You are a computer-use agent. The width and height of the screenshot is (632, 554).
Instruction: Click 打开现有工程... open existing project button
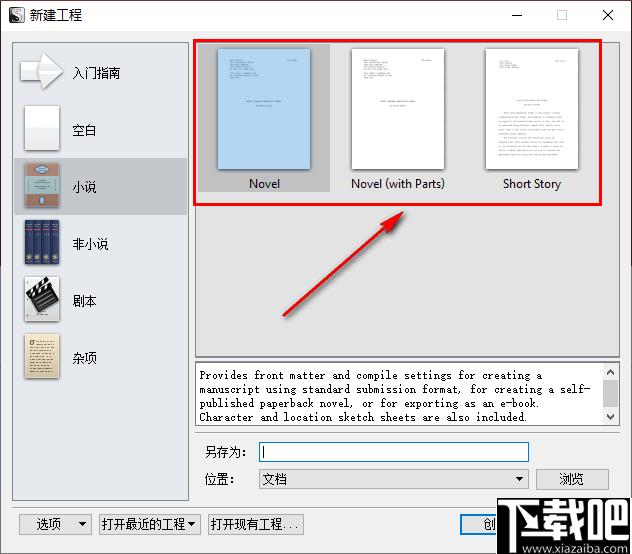click(256, 524)
